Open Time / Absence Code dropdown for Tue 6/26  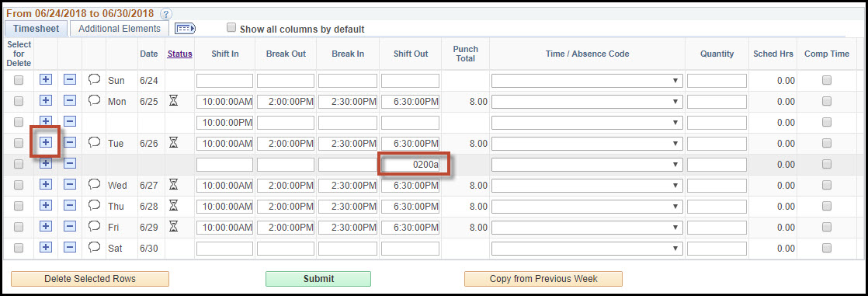coord(587,144)
